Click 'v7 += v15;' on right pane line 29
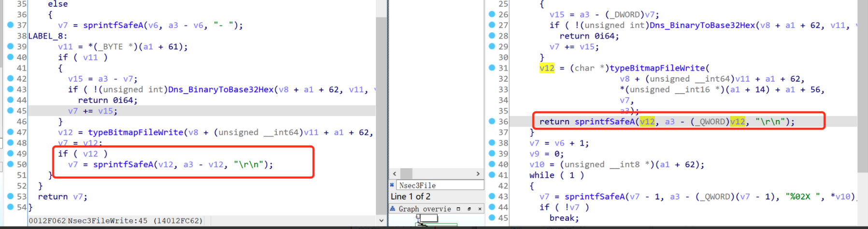This screenshot has width=868, height=229. point(574,46)
